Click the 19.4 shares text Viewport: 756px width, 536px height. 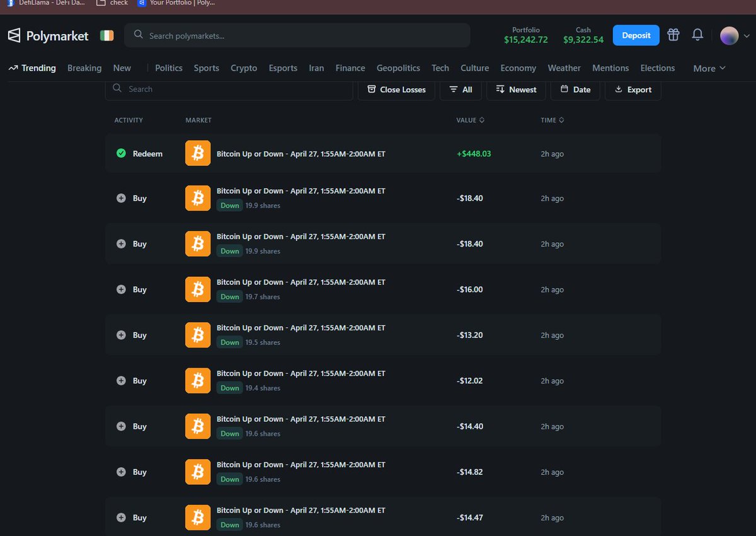(263, 388)
